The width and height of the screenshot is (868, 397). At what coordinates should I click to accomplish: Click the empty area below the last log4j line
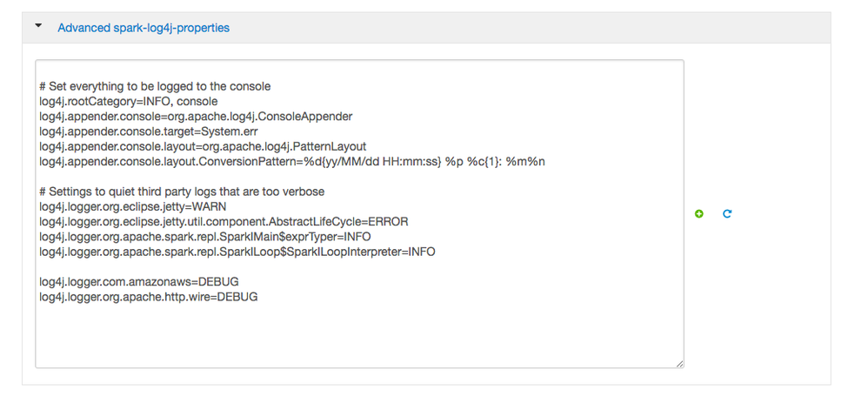click(x=358, y=333)
